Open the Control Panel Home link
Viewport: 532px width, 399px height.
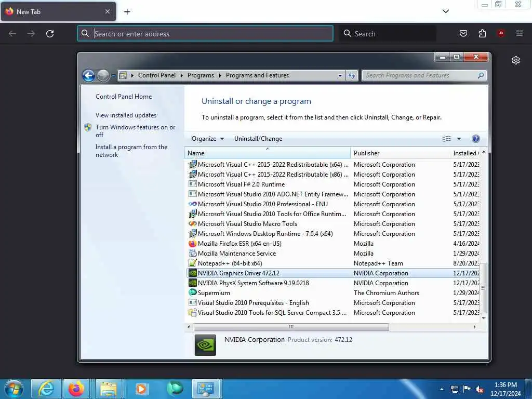124,97
